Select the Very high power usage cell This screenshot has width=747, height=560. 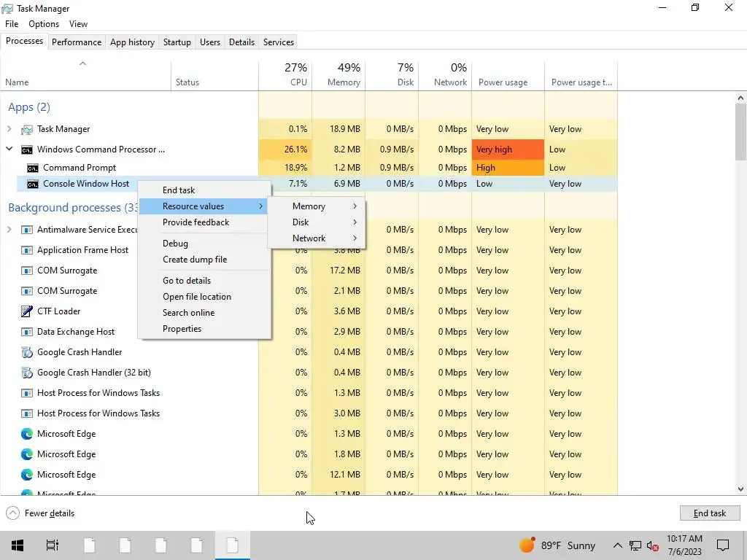(x=508, y=149)
